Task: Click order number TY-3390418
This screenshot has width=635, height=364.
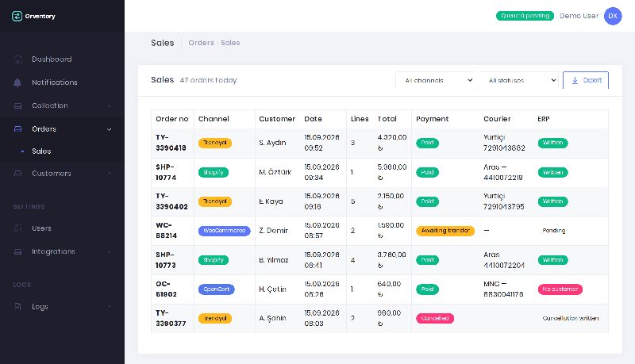Action: (x=171, y=143)
